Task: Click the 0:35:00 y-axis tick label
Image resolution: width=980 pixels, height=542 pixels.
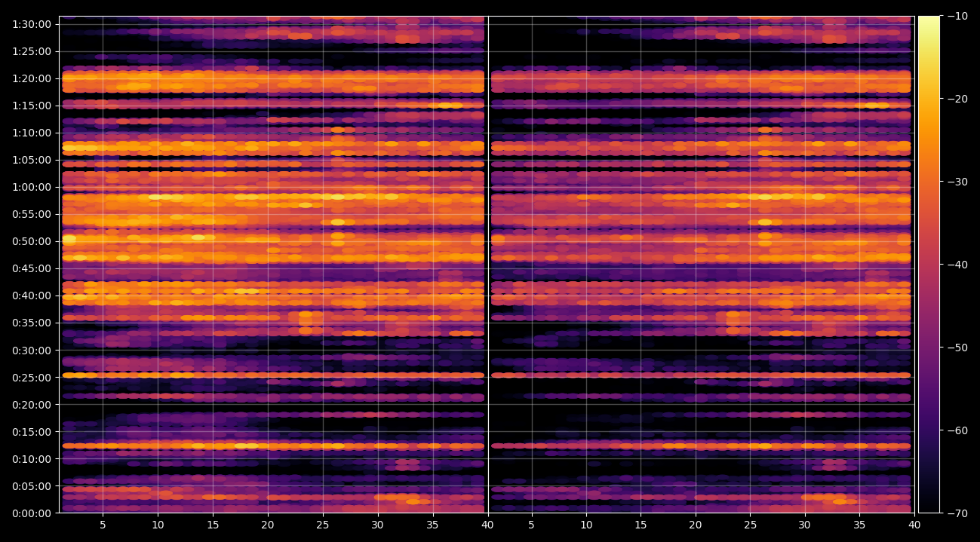Action: click(32, 323)
